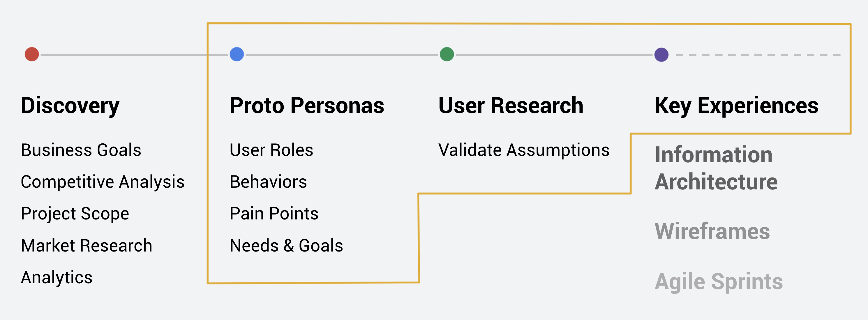Click the Needs & Goals item

tap(286, 245)
